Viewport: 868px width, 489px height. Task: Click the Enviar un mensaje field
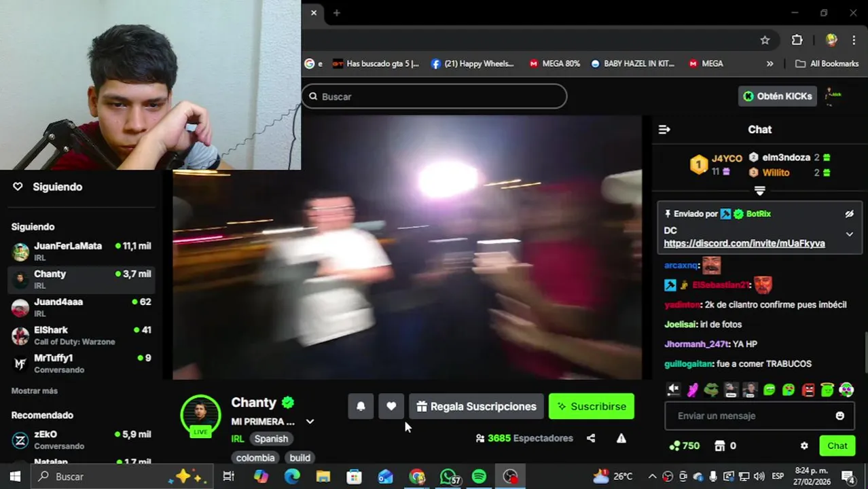pos(759,416)
